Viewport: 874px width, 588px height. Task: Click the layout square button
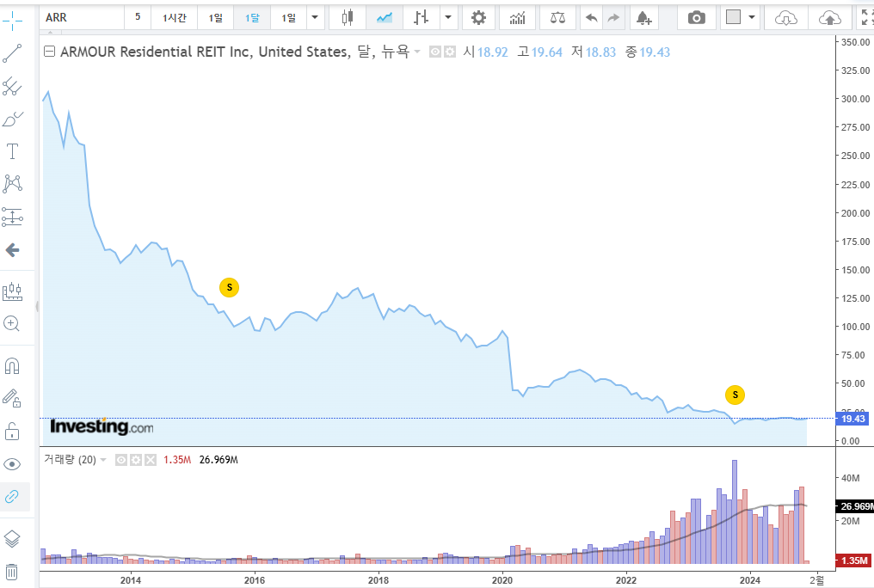point(734,18)
